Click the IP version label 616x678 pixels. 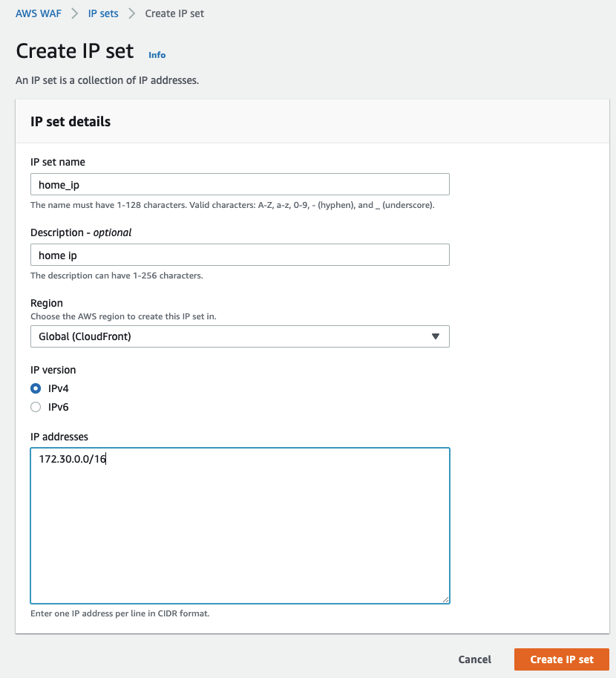pos(53,370)
